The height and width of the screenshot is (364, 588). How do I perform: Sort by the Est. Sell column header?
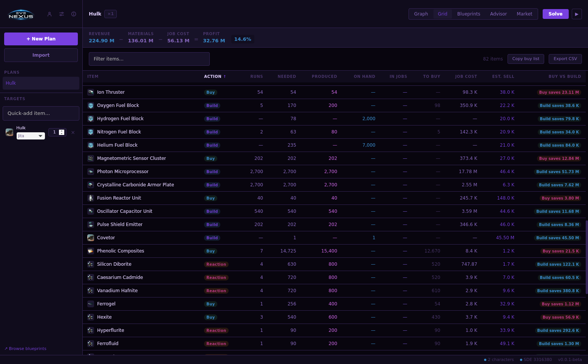pos(503,76)
